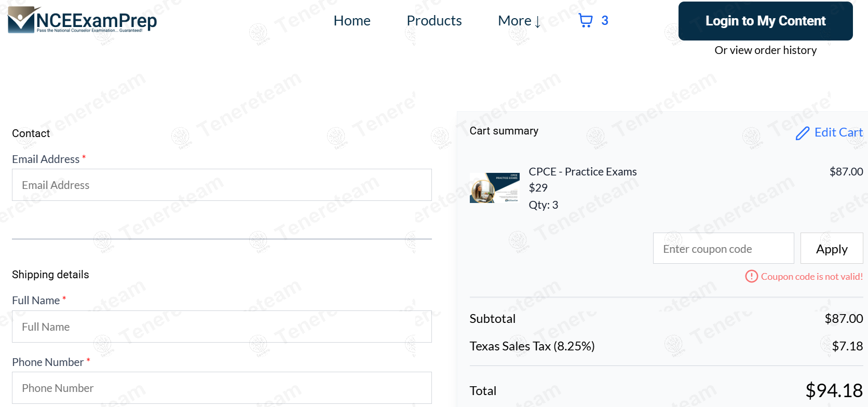Click the coupon error warning icon
This screenshot has height=407, width=868.
(x=751, y=276)
